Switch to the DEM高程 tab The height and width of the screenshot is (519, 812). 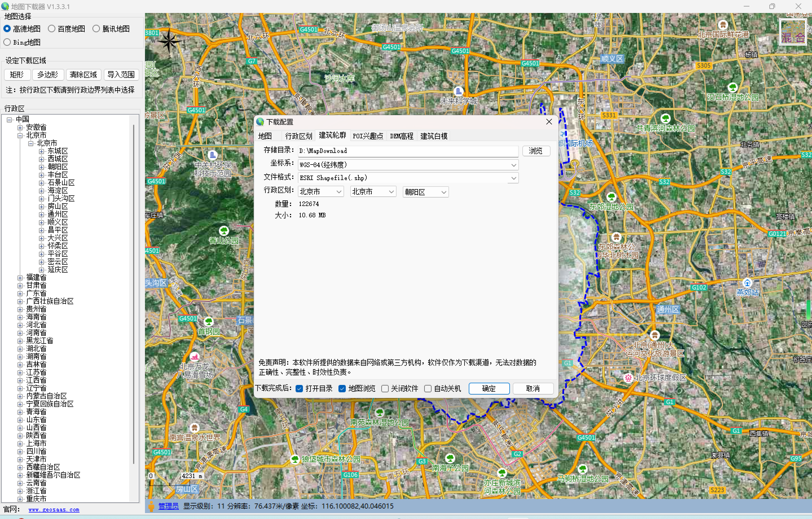401,136
